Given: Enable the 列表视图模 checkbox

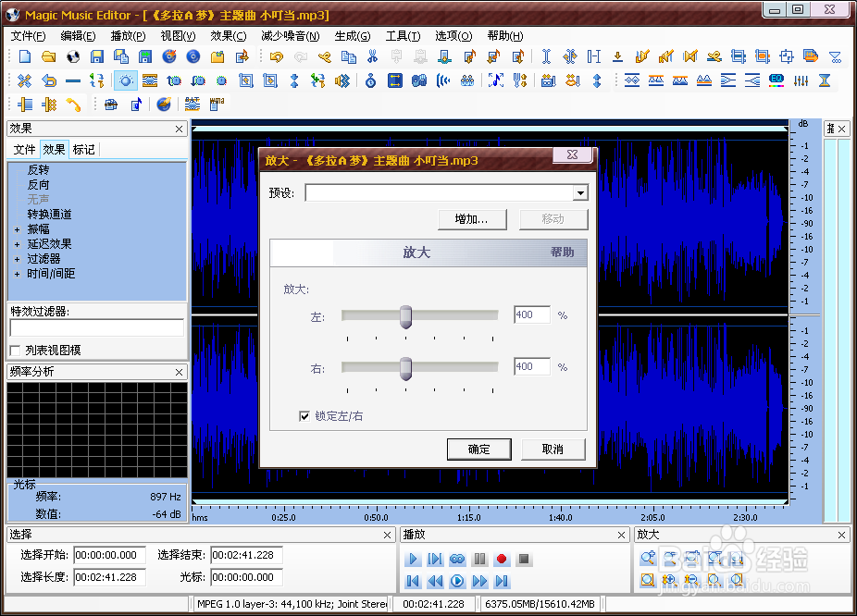Looking at the screenshot, I should coord(16,350).
